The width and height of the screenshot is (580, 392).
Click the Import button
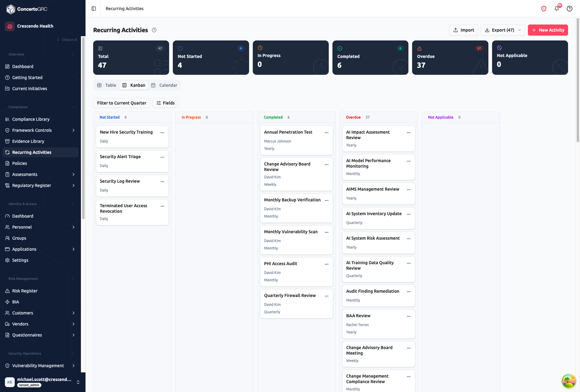464,30
